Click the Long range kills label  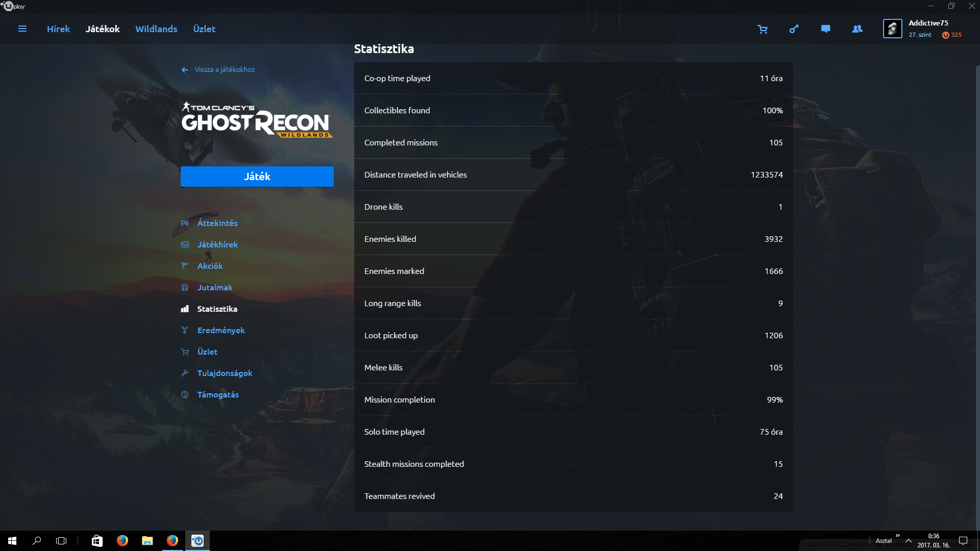point(393,303)
